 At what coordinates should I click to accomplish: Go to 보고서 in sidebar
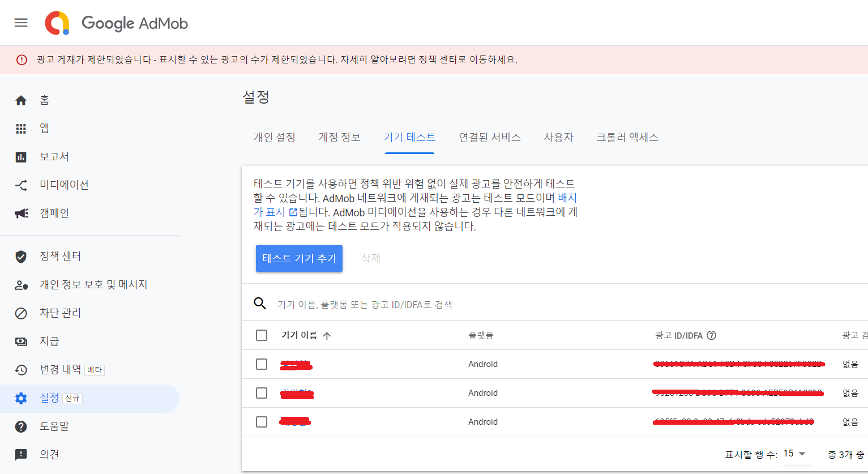tap(54, 157)
